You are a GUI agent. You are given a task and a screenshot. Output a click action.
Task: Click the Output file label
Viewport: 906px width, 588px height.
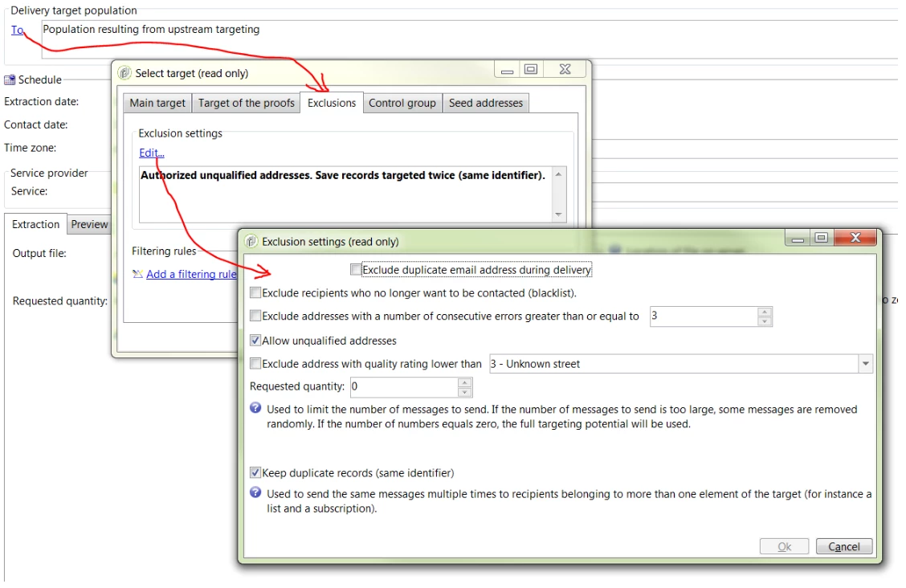click(39, 254)
